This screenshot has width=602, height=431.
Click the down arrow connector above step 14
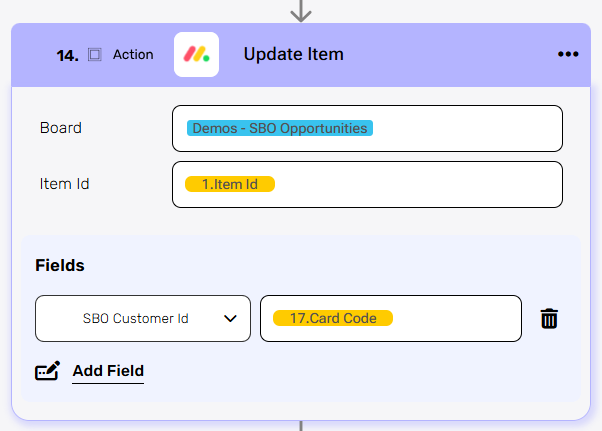coord(300,11)
